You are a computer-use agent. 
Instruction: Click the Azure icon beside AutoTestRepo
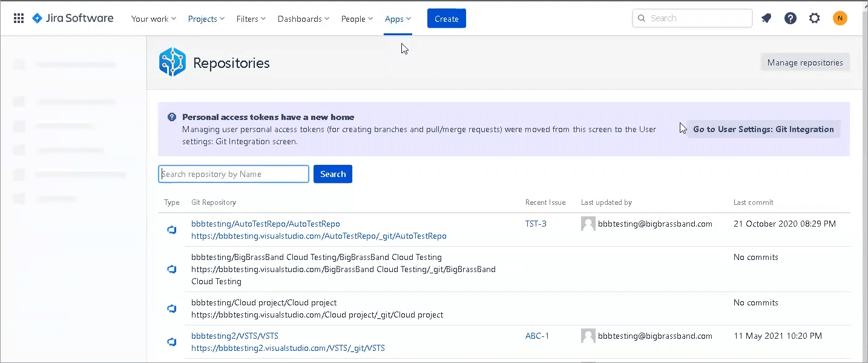pos(172,230)
